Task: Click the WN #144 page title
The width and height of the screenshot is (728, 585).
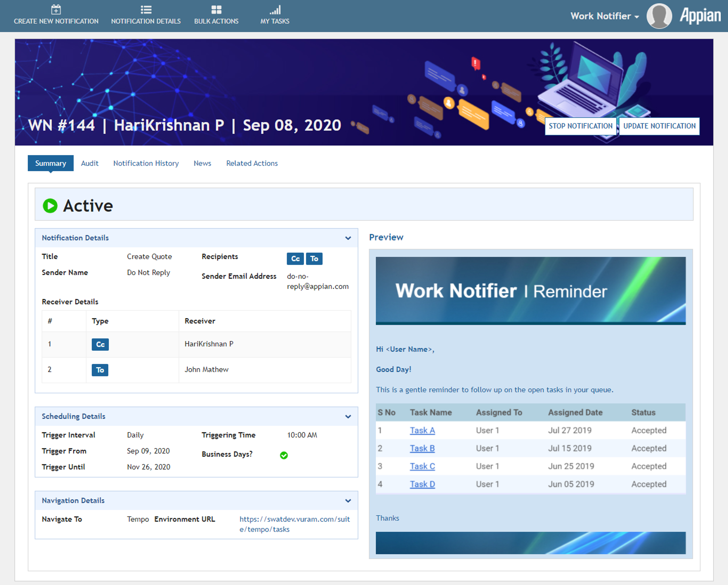Action: coord(184,125)
